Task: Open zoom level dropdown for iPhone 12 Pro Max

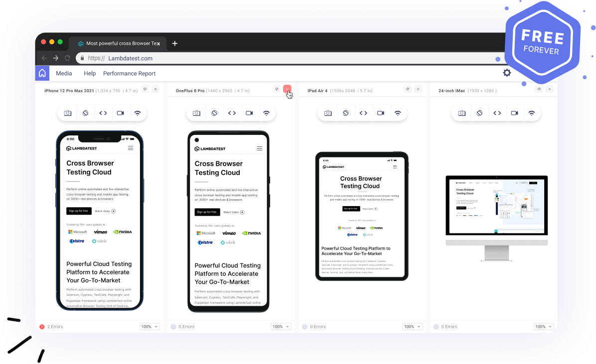Action: [x=149, y=326]
